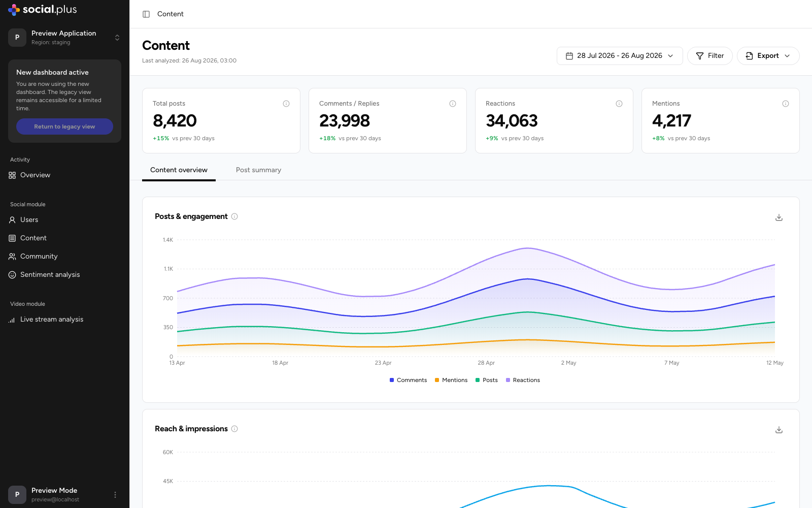Click the Preview Mode user avatar
This screenshot has height=508, width=812.
(x=17, y=495)
